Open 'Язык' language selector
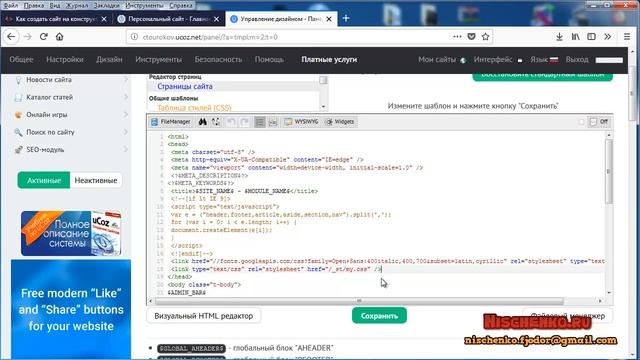This screenshot has width=640, height=360. 544,60
